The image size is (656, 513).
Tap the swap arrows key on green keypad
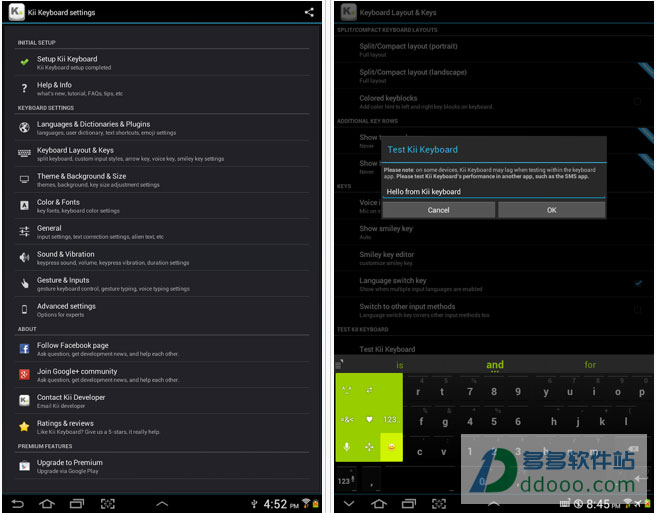[369, 390]
